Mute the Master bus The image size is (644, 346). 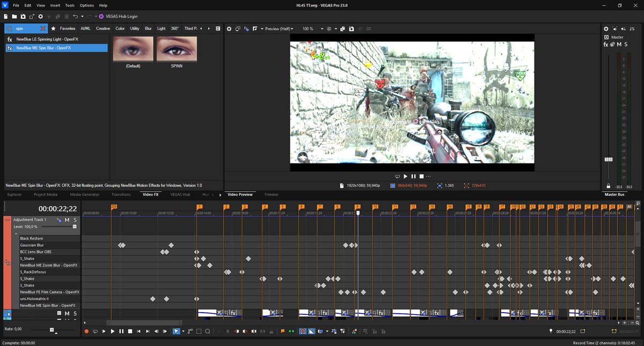tap(620, 44)
